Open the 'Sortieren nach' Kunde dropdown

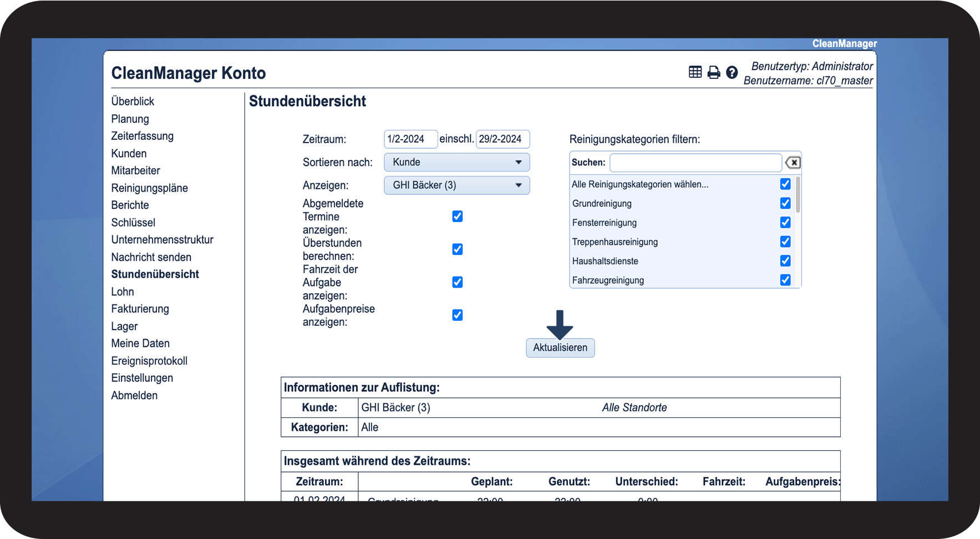[x=456, y=163]
